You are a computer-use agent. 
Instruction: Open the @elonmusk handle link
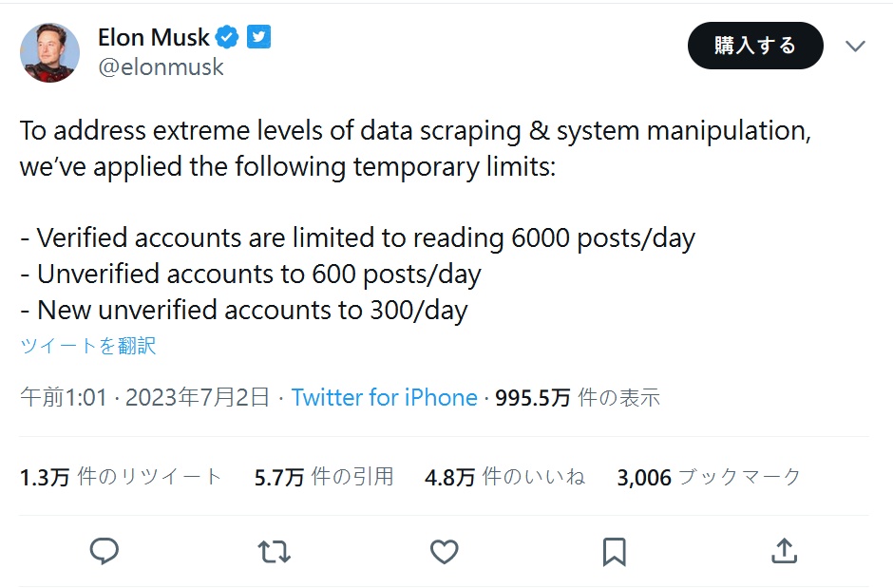[x=161, y=67]
